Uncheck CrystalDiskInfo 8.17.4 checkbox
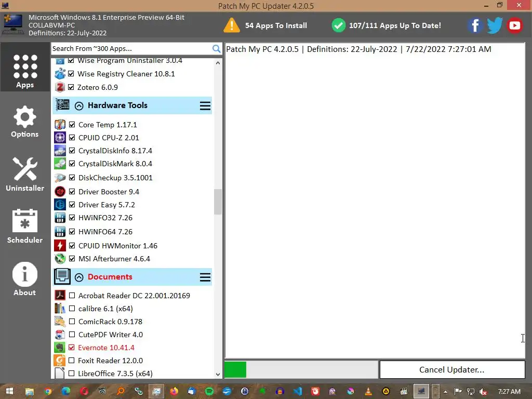This screenshot has height=399, width=532. point(72,151)
